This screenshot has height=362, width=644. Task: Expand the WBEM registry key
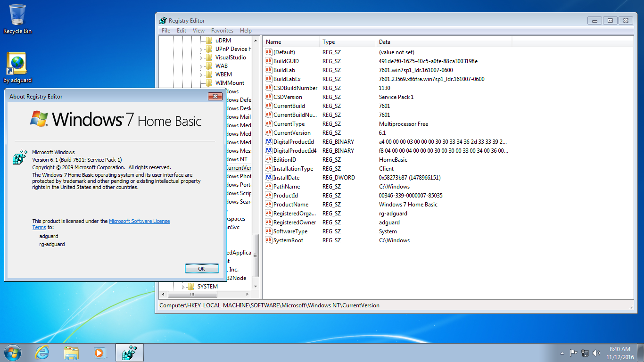click(201, 74)
